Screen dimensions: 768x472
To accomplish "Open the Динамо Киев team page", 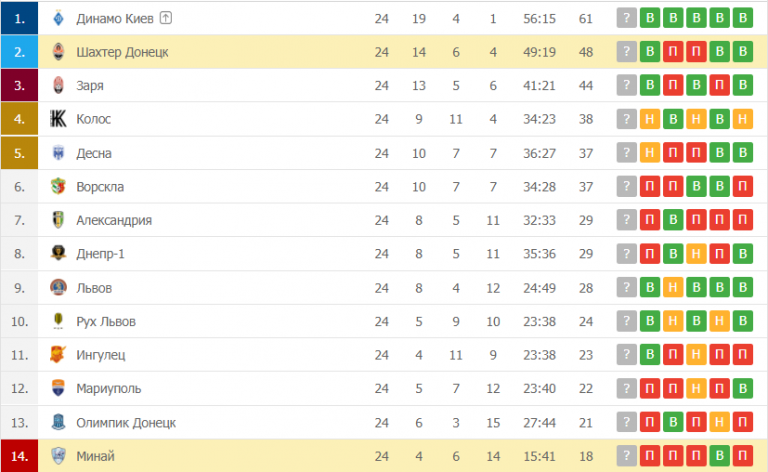I will [x=115, y=18].
